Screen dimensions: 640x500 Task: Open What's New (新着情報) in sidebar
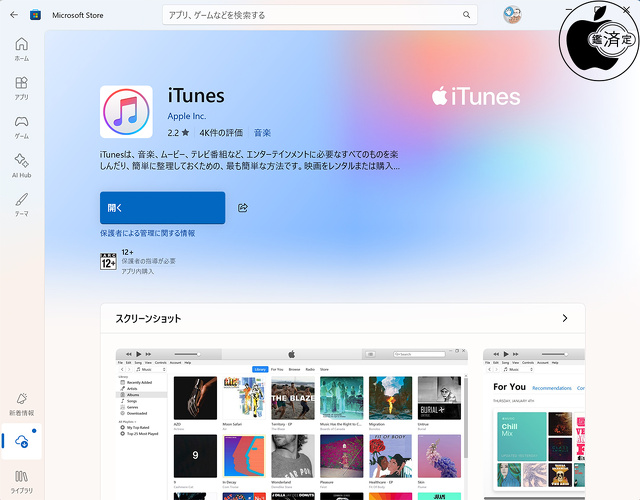(22, 404)
